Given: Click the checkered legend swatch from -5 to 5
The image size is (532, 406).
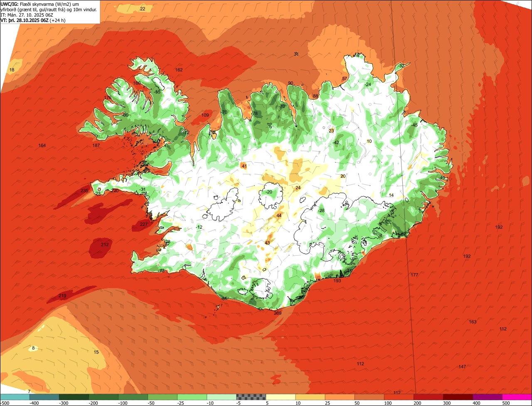Looking at the screenshot, I should [251, 397].
